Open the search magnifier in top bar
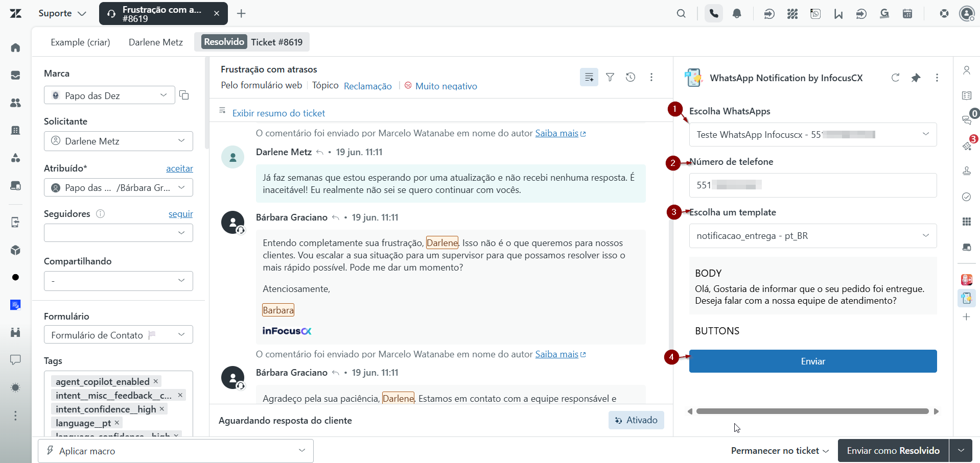The width and height of the screenshot is (980, 463). point(681,14)
